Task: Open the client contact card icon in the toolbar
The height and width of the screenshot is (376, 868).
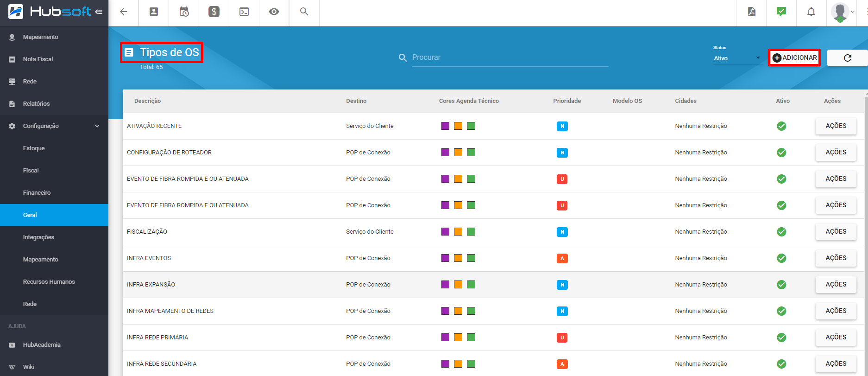Action: [x=154, y=12]
